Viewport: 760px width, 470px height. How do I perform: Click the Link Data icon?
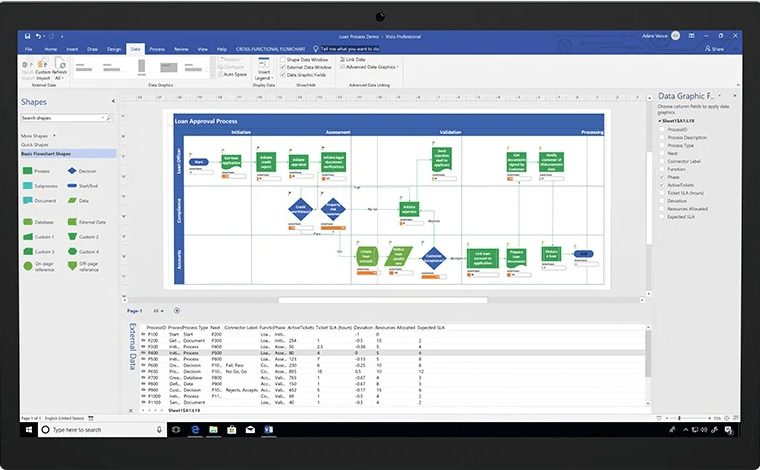pyautogui.click(x=342, y=59)
